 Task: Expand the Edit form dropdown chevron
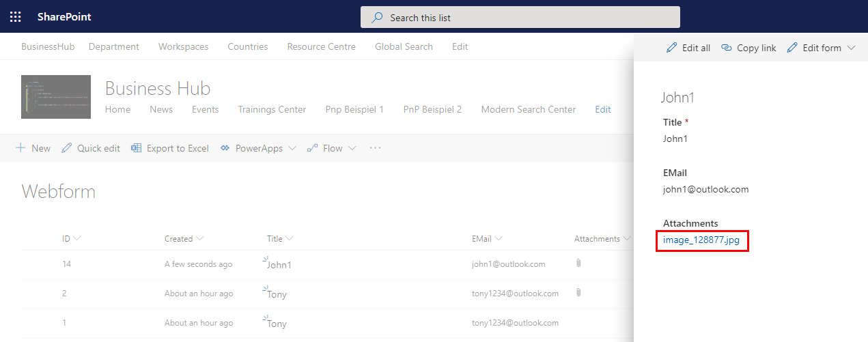(x=851, y=48)
